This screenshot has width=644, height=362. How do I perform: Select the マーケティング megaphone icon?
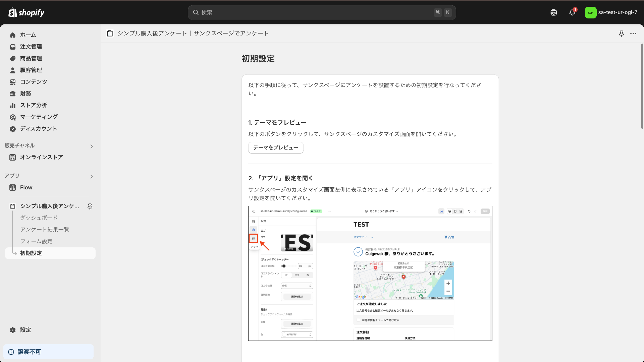pyautogui.click(x=12, y=117)
